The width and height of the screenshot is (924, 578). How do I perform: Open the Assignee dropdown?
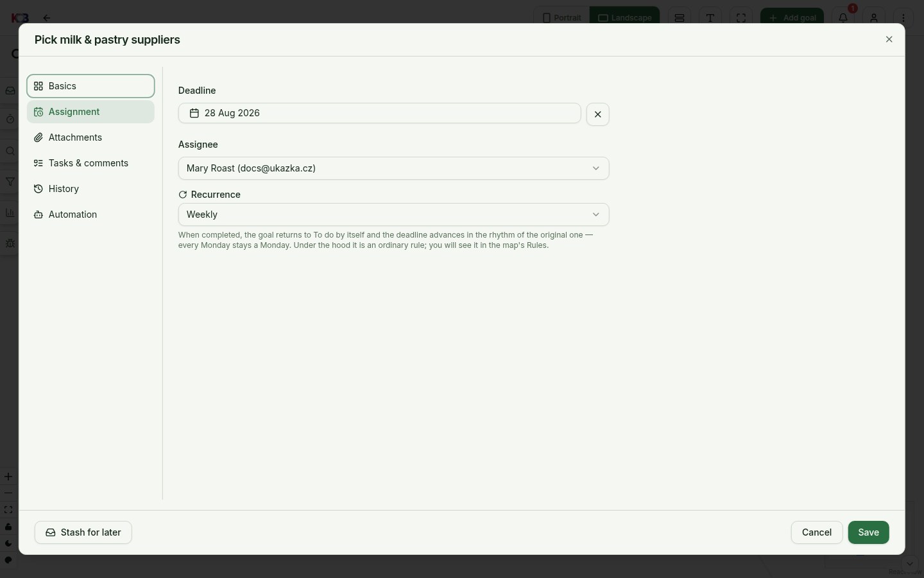393,168
